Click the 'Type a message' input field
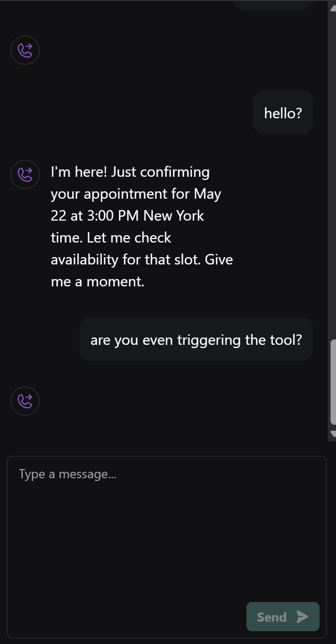336x644 pixels. coord(67,474)
